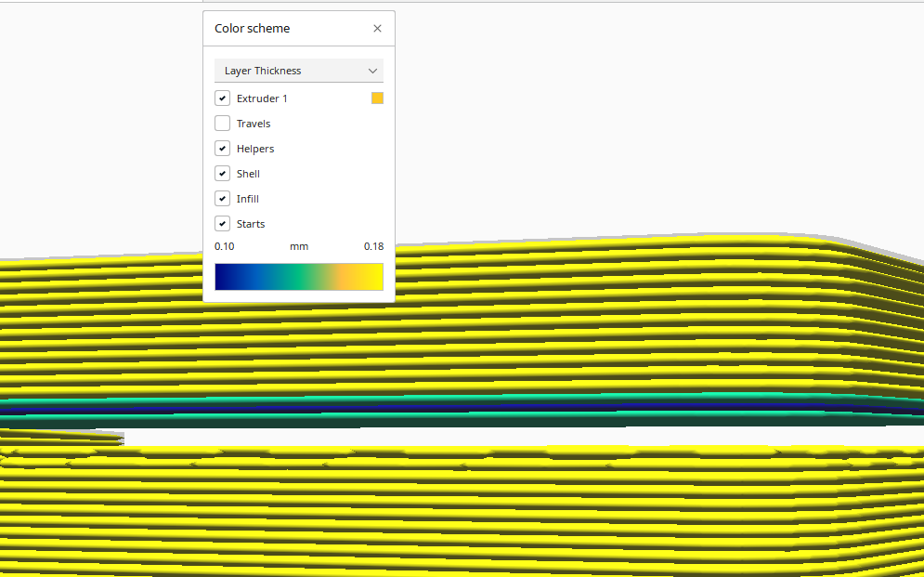Click the Starts label

tap(251, 223)
